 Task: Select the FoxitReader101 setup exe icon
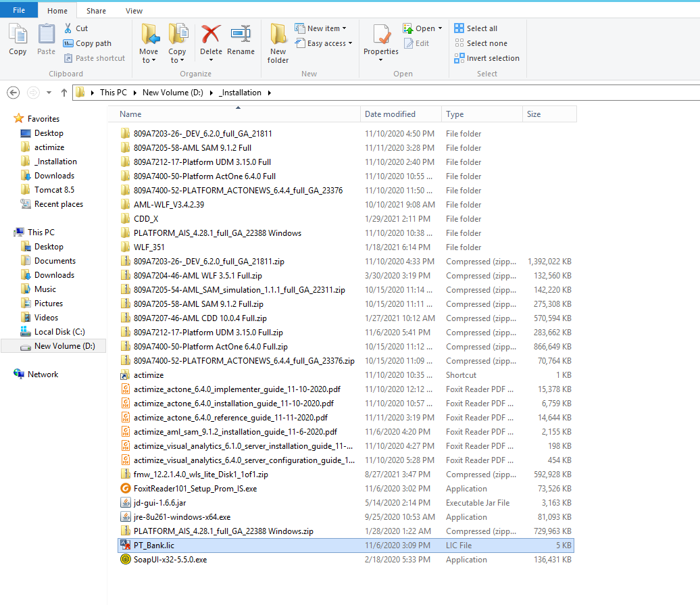coord(126,489)
